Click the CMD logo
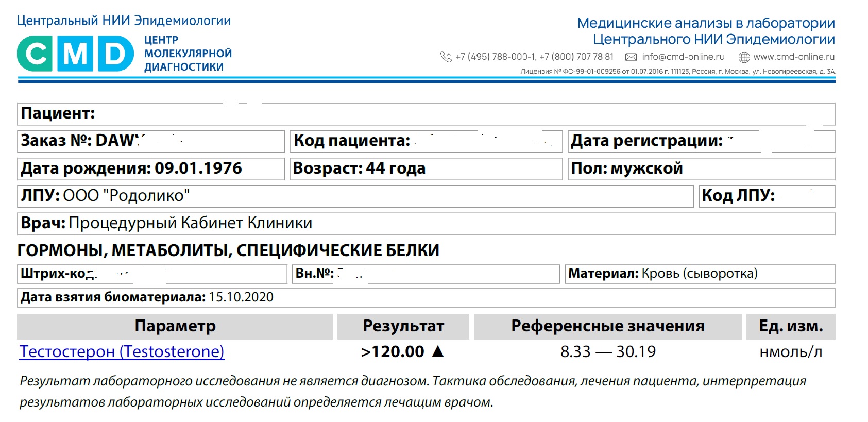 click(75, 54)
